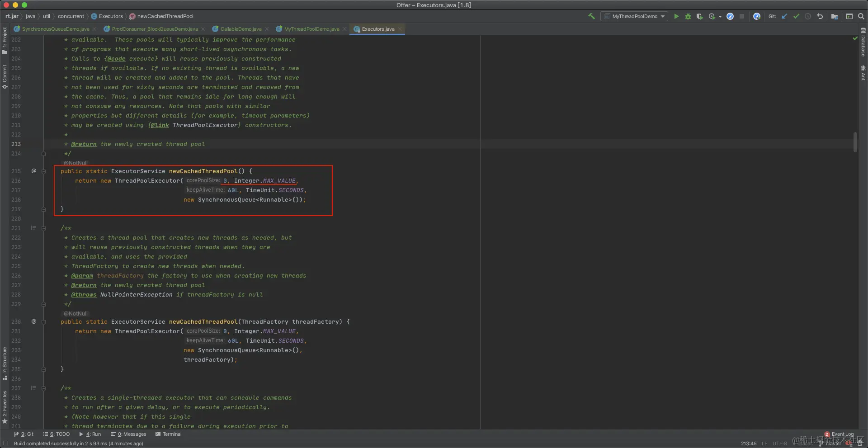868x448 pixels.
Task: Open the Structure tool window stripe
Action: point(5,363)
